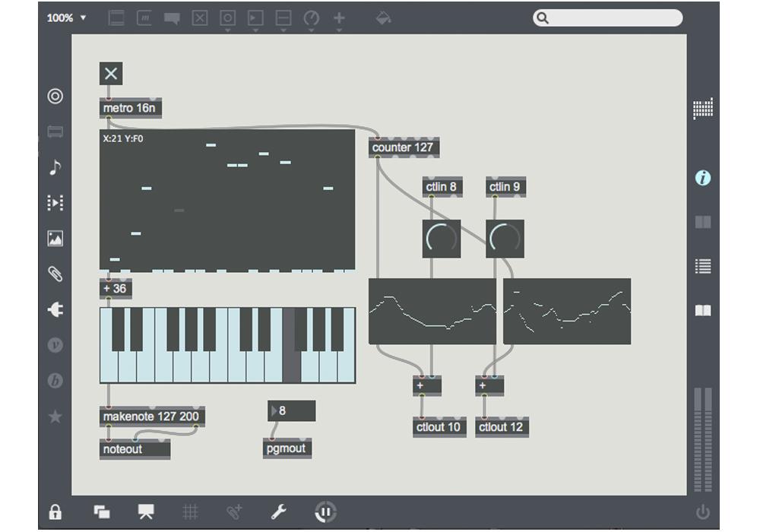Select the pgmout object

pos(287,448)
